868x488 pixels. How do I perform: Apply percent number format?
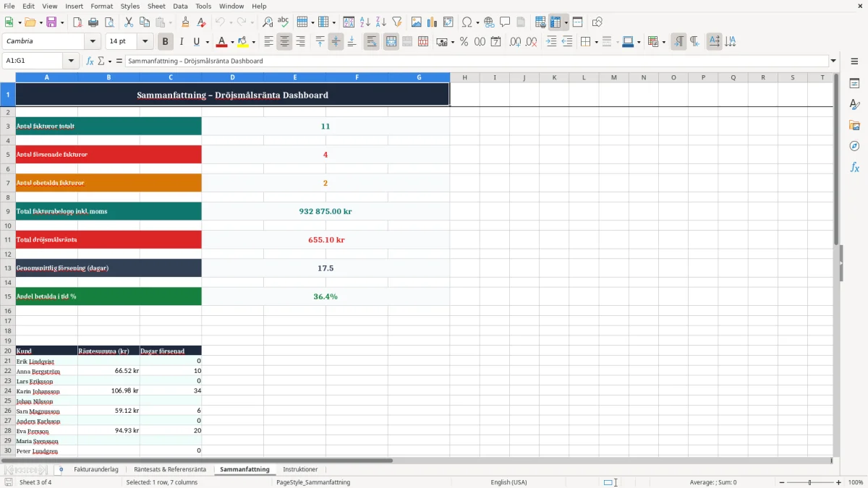464,42
